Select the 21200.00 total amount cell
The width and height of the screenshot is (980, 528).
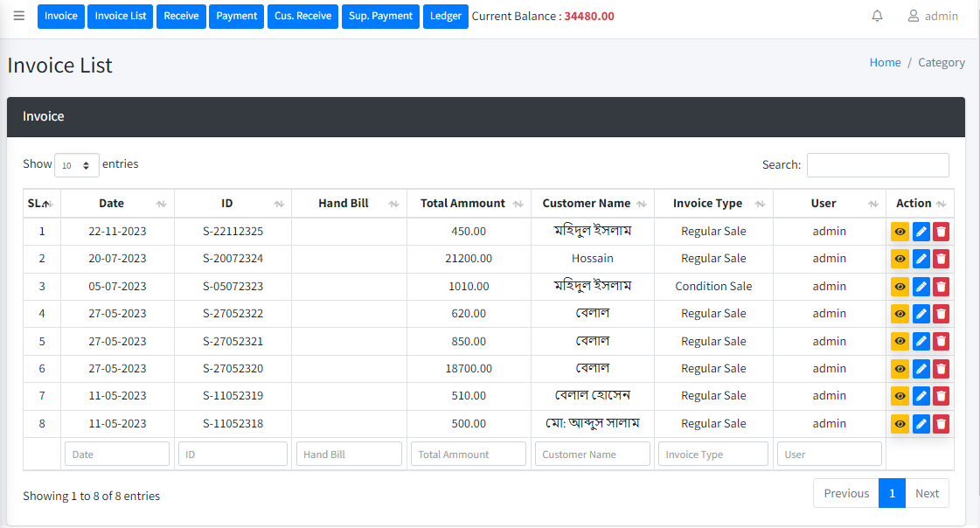469,259
